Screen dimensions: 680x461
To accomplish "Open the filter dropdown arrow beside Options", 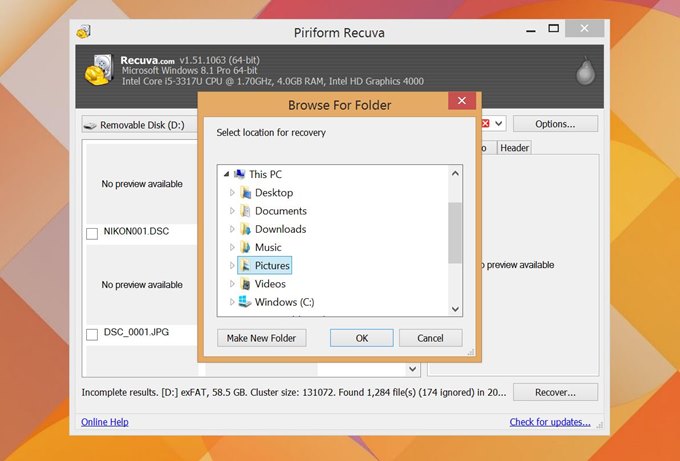I will (x=499, y=124).
